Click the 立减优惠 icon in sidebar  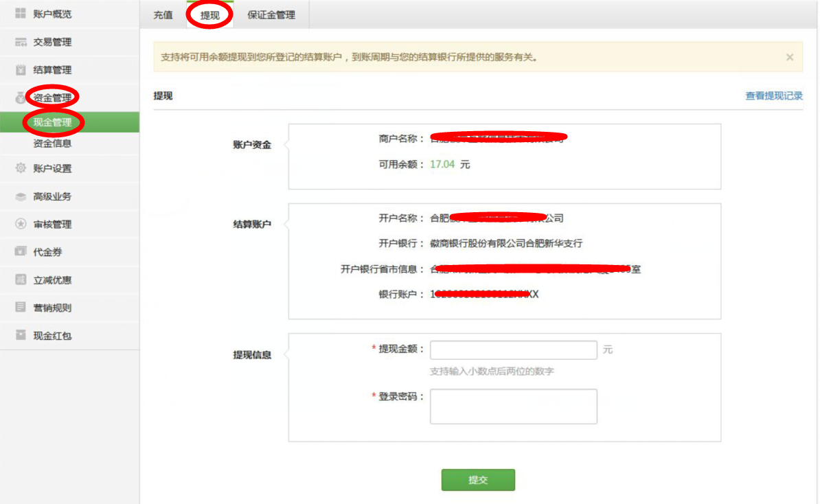(x=21, y=280)
